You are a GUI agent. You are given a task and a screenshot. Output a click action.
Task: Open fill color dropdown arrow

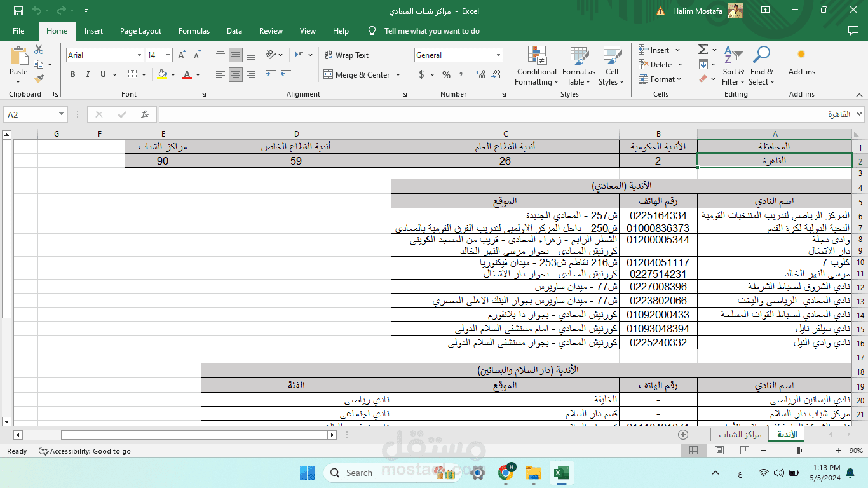[173, 75]
